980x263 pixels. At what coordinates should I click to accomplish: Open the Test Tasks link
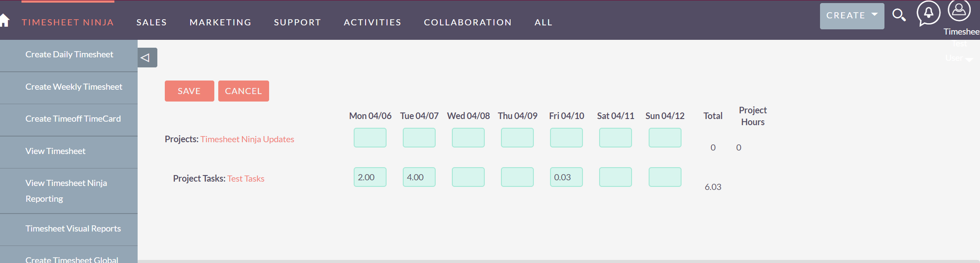tap(245, 179)
